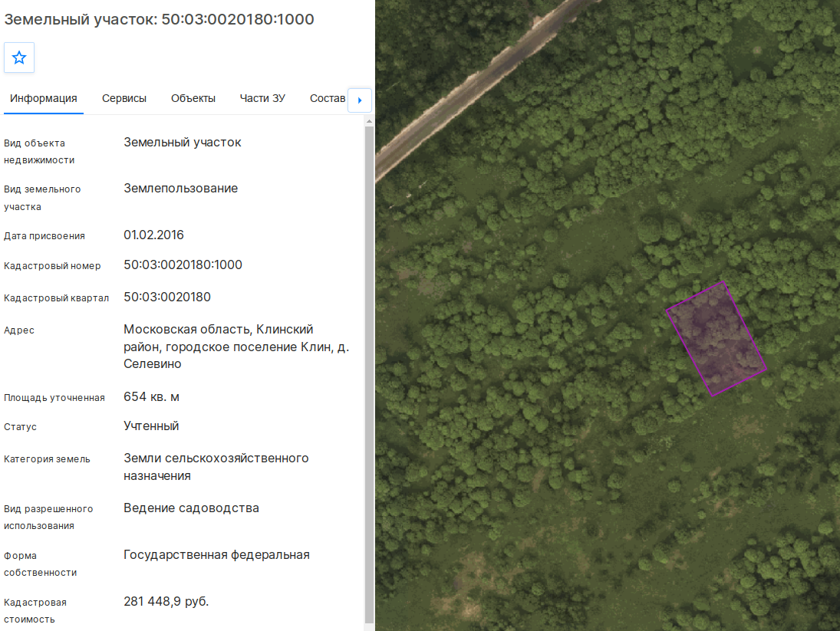Switch to the Объекты tab
This screenshot has height=631, width=840.
193,98
